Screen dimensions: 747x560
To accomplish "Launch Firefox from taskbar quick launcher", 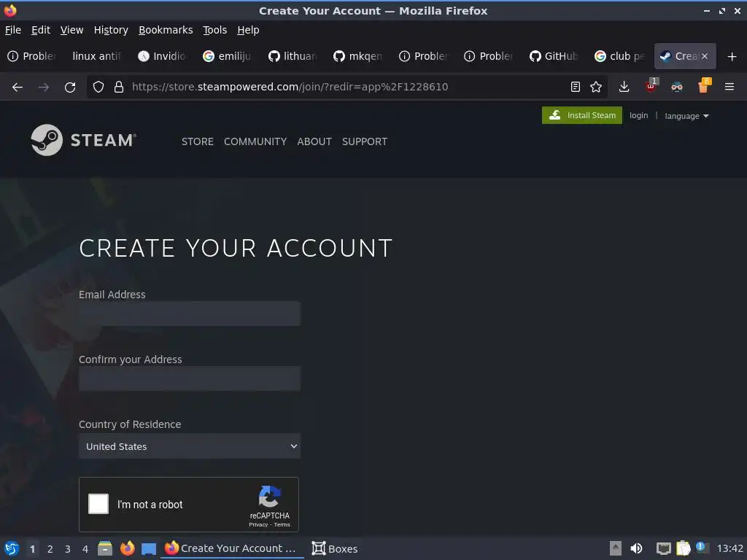I will [127, 548].
